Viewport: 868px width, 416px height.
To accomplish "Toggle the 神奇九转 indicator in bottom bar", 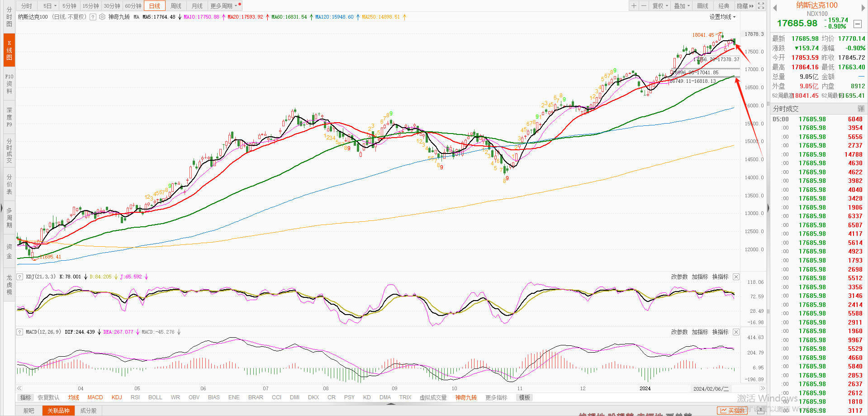I will pyautogui.click(x=466, y=397).
